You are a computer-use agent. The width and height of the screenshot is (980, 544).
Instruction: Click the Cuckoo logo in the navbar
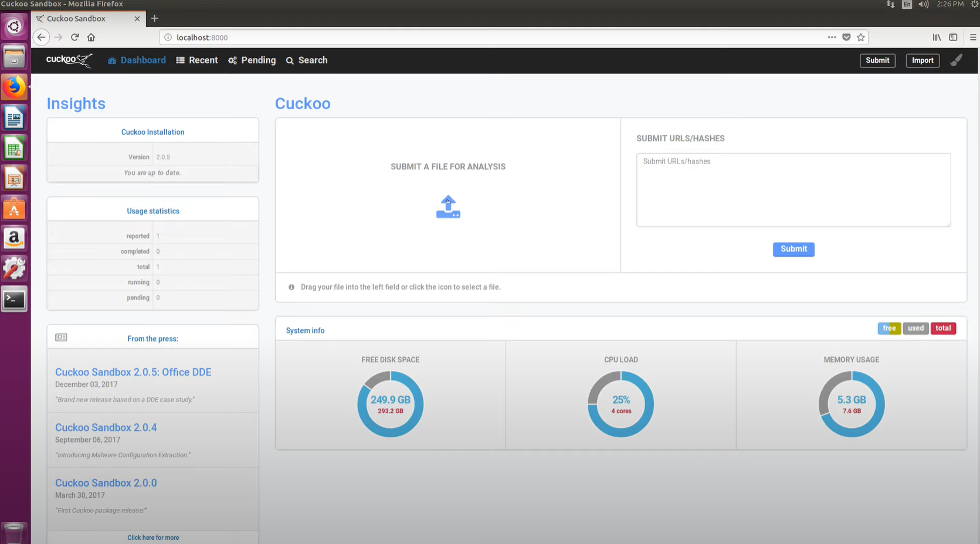tap(67, 60)
